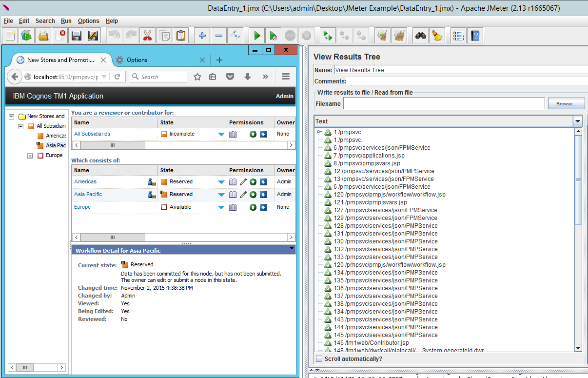
Task: Open the function helper dialog icon
Action: tap(458, 36)
